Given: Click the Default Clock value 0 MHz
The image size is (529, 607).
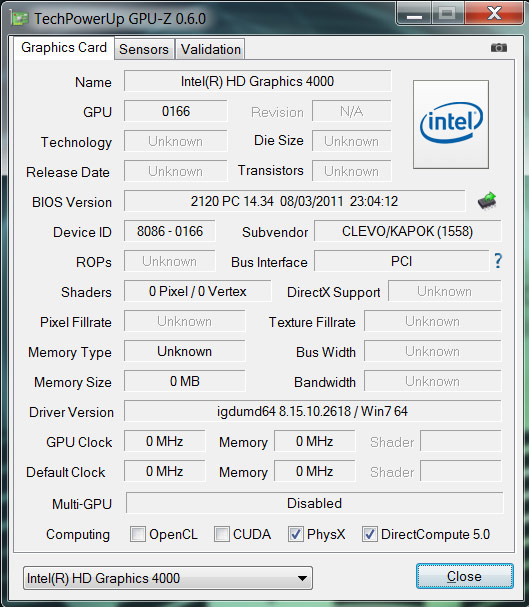Looking at the screenshot, I should [164, 472].
